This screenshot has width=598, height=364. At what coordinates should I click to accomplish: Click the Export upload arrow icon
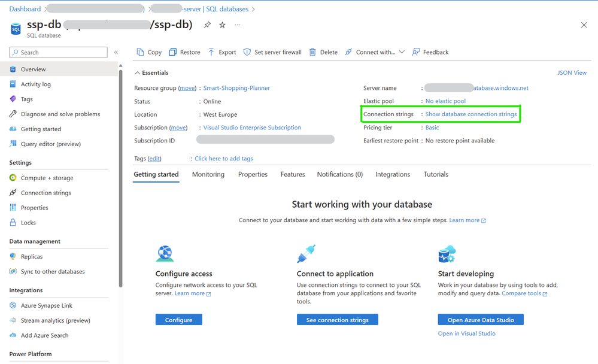click(211, 52)
